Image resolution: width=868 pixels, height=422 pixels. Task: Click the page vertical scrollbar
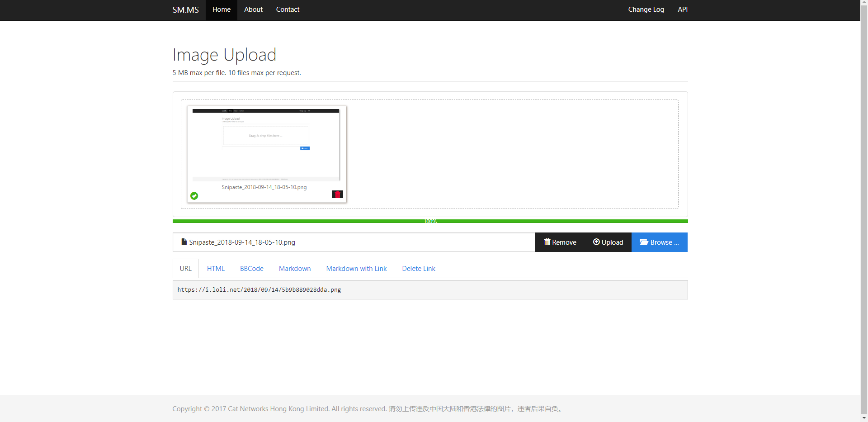tap(864, 211)
